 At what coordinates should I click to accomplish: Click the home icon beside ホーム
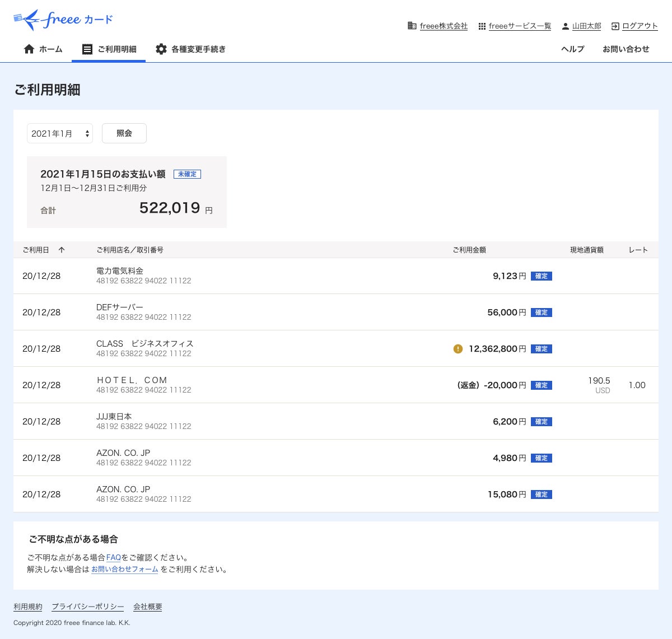pyautogui.click(x=29, y=49)
